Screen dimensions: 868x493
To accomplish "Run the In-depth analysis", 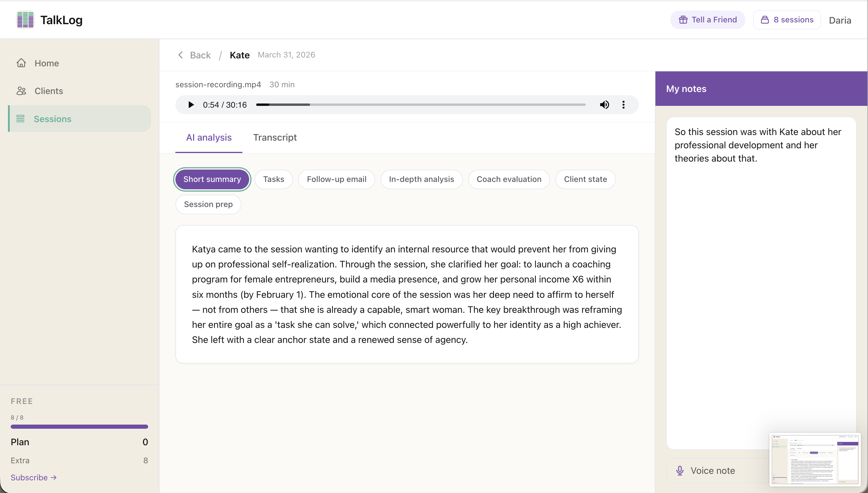I will [421, 179].
